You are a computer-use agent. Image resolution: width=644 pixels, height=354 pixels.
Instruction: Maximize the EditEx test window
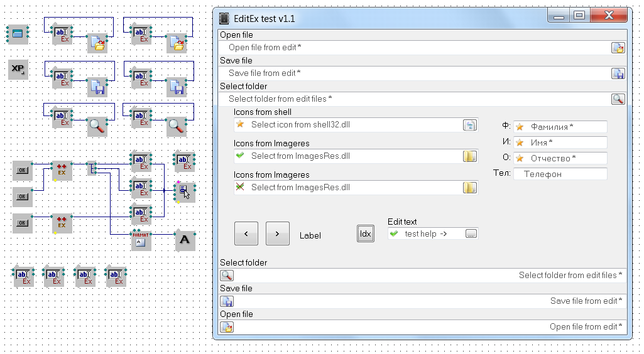coord(579,16)
